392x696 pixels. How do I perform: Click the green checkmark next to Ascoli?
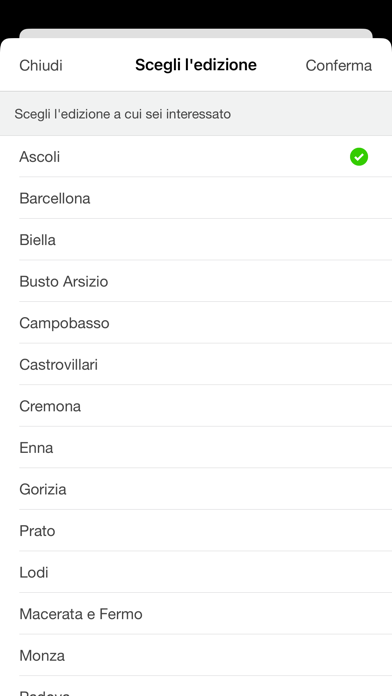(x=359, y=157)
